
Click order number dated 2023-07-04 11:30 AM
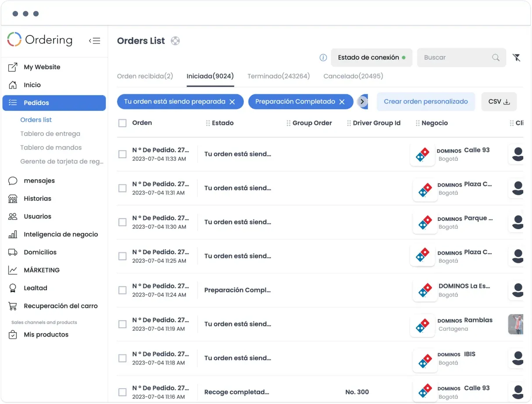coord(161,218)
